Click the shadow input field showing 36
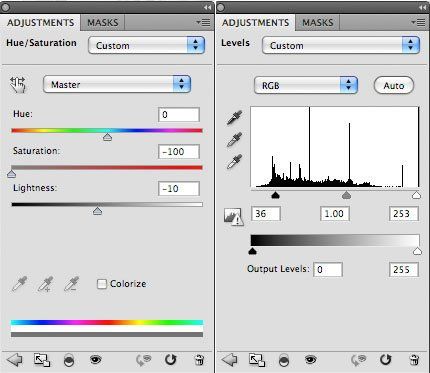This screenshot has height=373, width=430. pyautogui.click(x=266, y=214)
